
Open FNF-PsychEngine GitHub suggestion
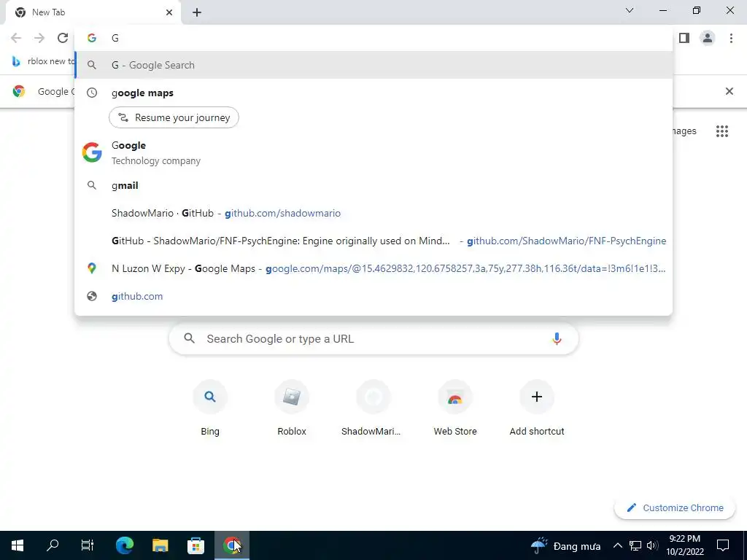coord(373,241)
